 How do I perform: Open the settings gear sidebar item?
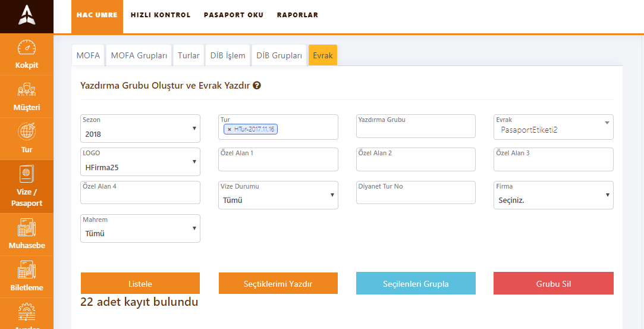[27, 314]
